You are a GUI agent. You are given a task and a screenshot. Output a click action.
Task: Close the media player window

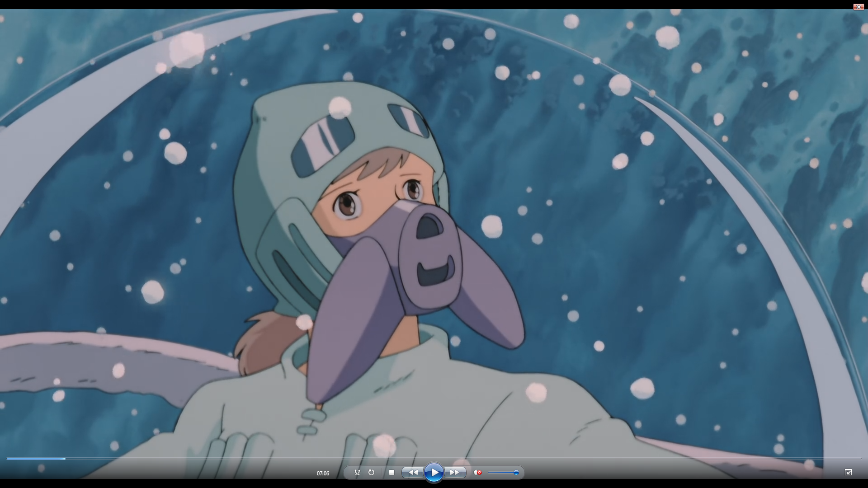click(x=858, y=6)
